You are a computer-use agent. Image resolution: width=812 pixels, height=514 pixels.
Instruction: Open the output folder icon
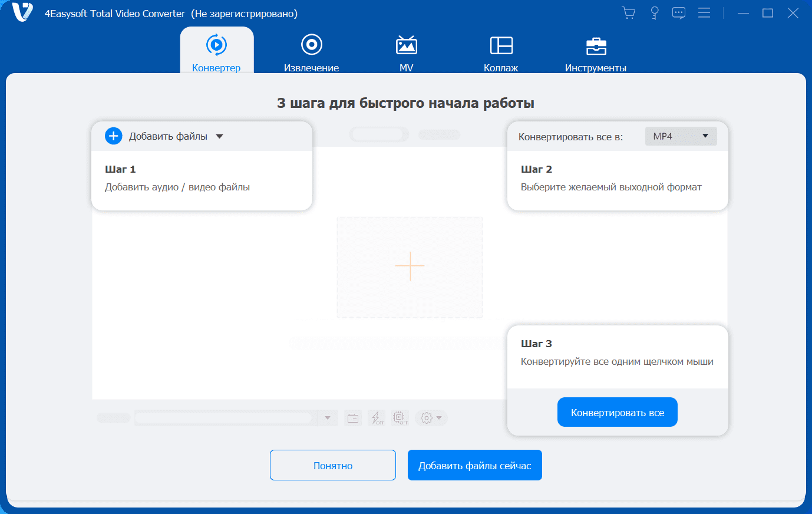point(353,418)
